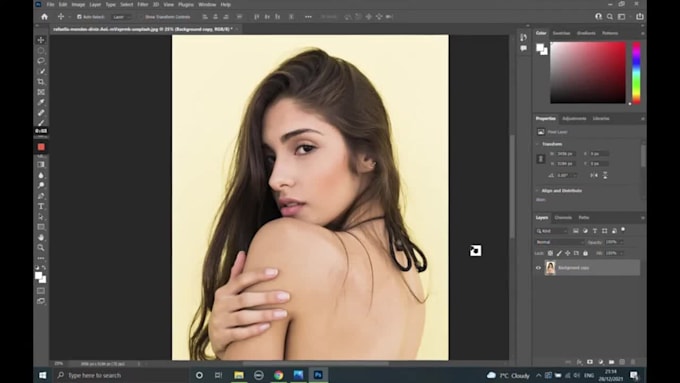680x383 pixels.
Task: Switch to the Libraries tab
Action: [601, 118]
